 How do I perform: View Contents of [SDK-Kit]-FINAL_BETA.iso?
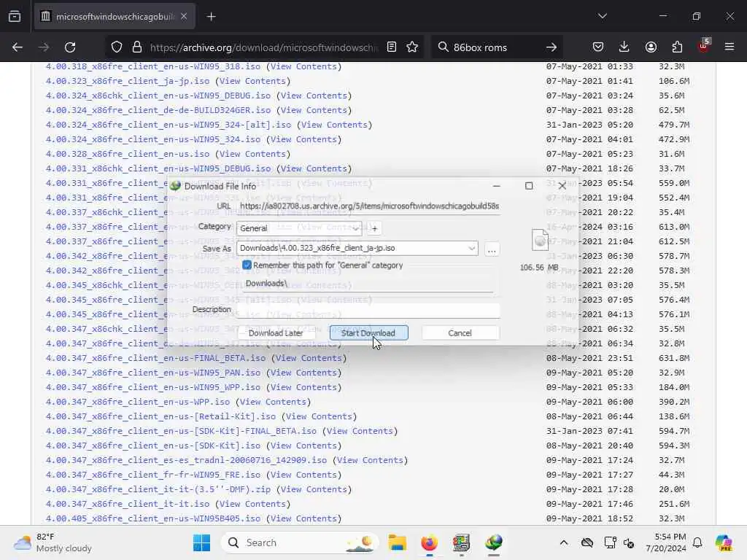click(360, 431)
